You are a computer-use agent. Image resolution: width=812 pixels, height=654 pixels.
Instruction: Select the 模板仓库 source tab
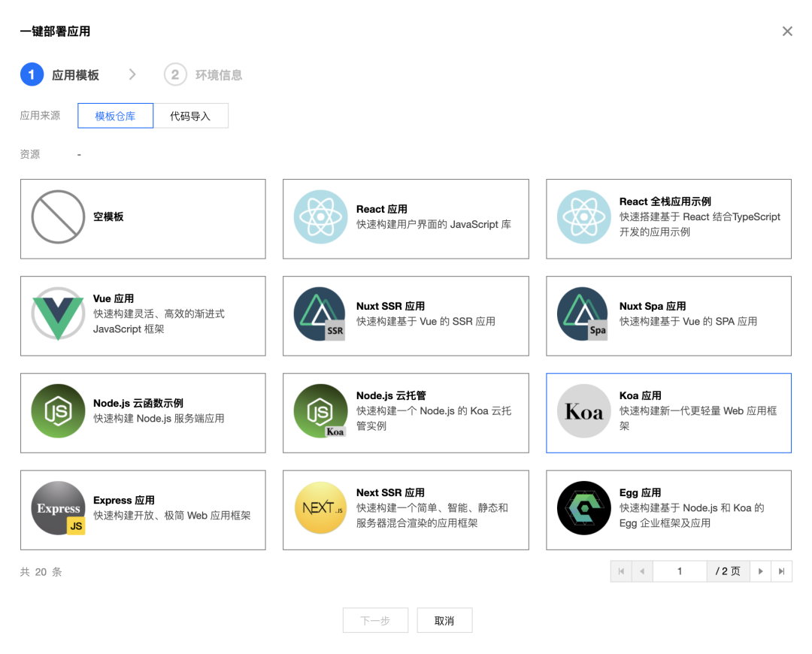[x=115, y=116]
